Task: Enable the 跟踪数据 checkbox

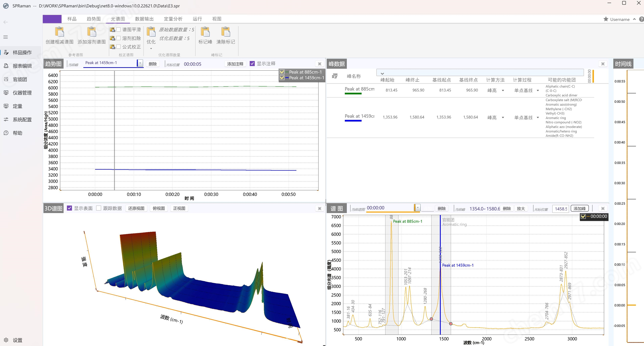Action: (x=99, y=208)
